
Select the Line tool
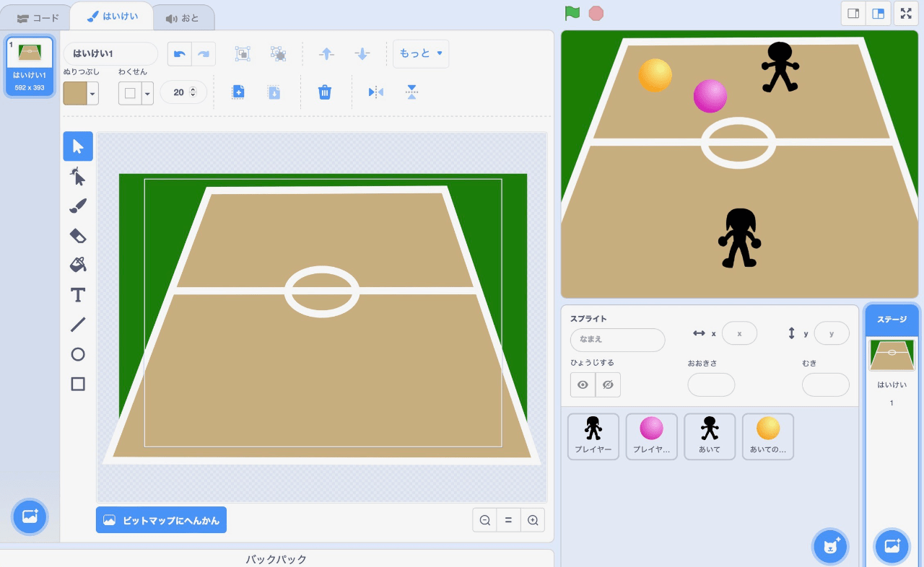[x=78, y=325]
